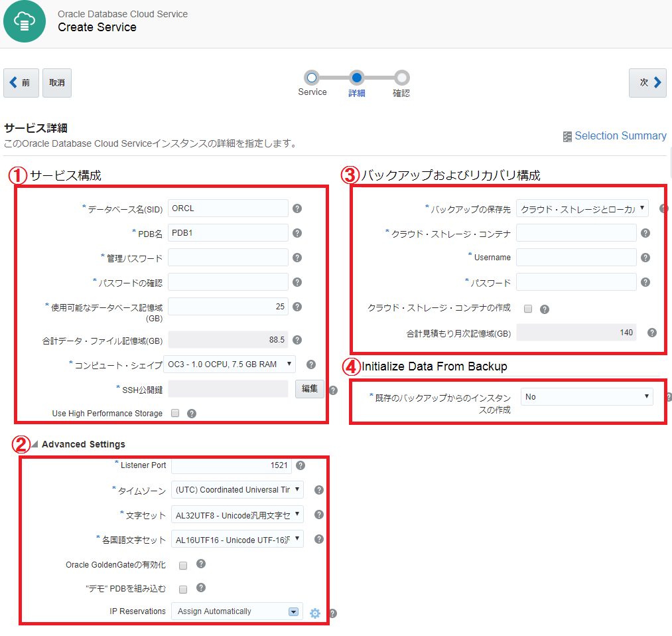Click the 取消 cancel button
Image resolution: width=672 pixels, height=636 pixels.
click(57, 83)
